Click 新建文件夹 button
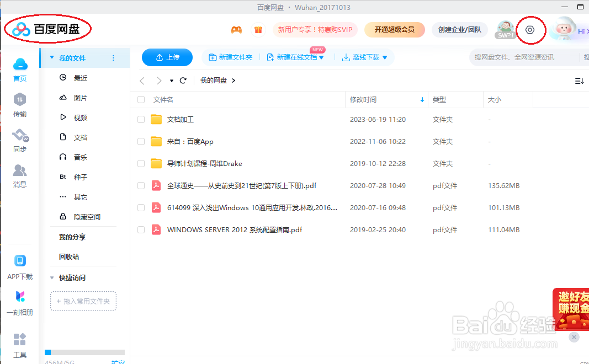The image size is (589, 364). pyautogui.click(x=230, y=57)
